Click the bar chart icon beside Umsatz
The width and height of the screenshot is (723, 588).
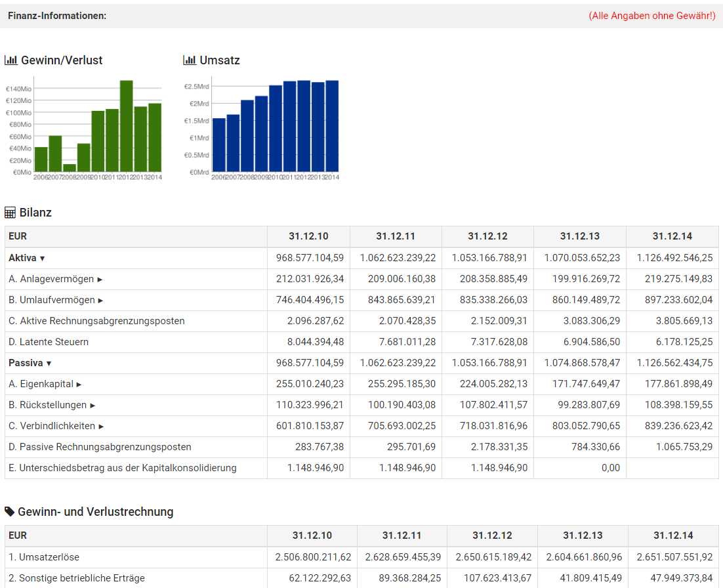[x=190, y=60]
